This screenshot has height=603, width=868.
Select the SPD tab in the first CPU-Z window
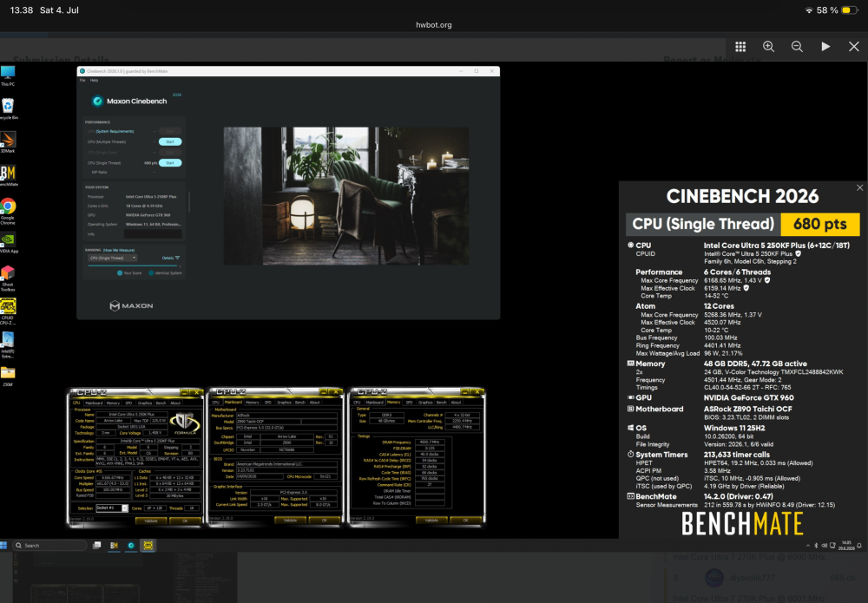point(128,403)
